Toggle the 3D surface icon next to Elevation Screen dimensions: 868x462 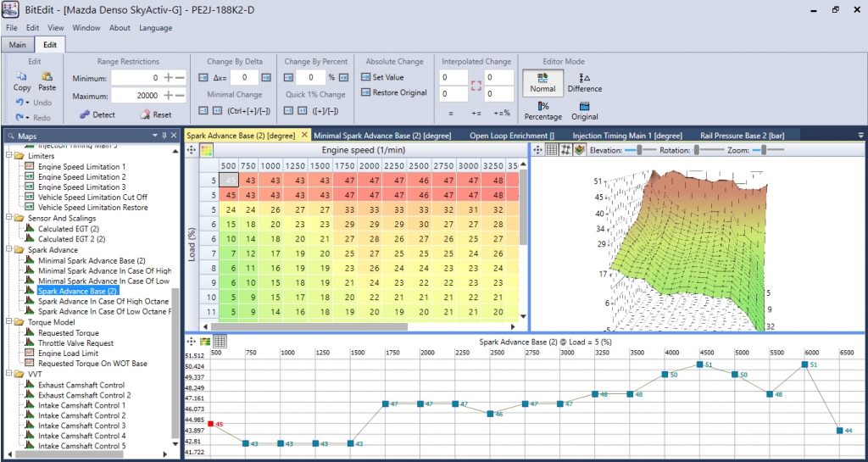tap(580, 150)
